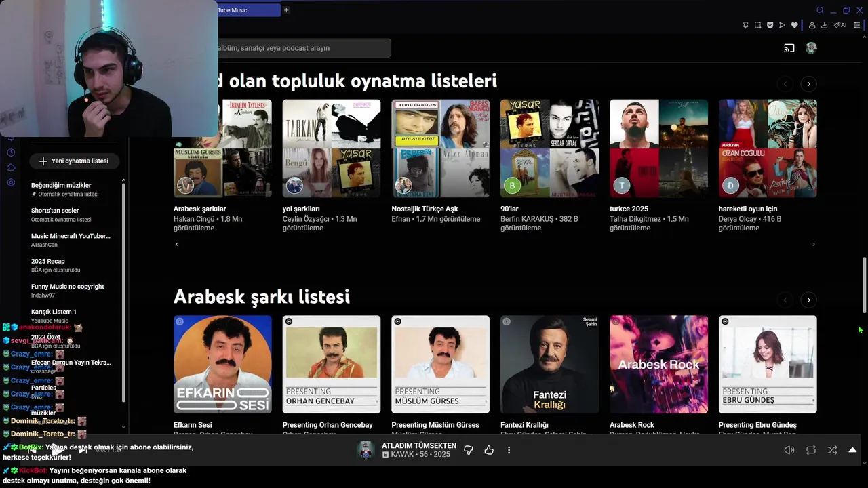Viewport: 868px width, 488px height.
Task: Click the heart bookmark icon in toolbar
Action: pos(794,25)
